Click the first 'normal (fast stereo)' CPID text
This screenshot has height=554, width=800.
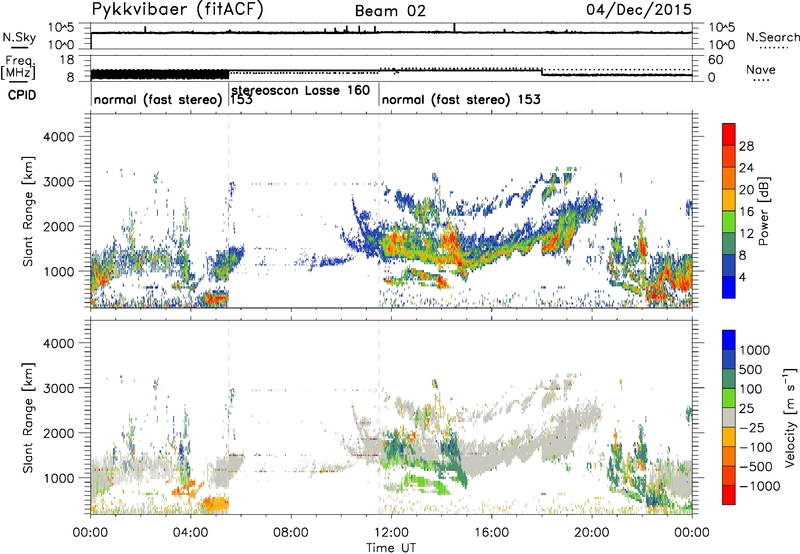pos(158,99)
